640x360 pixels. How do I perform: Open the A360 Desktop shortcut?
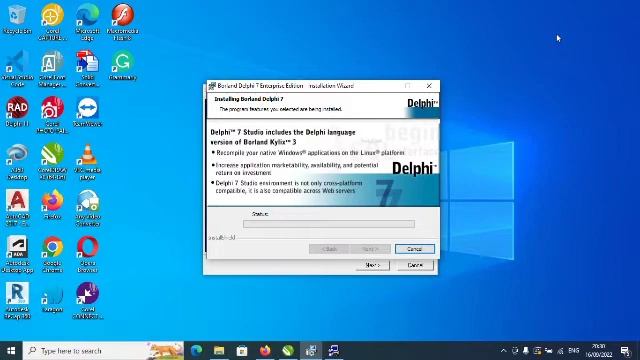(17, 161)
